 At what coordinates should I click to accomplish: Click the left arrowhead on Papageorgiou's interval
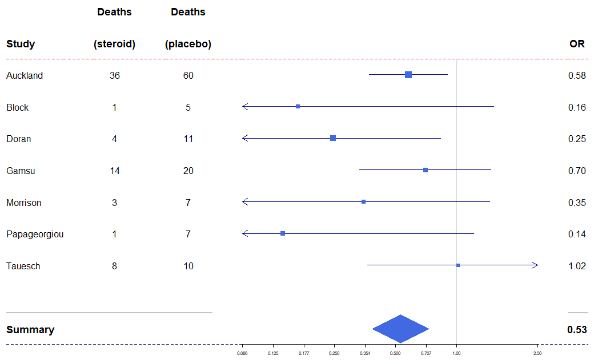pos(244,233)
